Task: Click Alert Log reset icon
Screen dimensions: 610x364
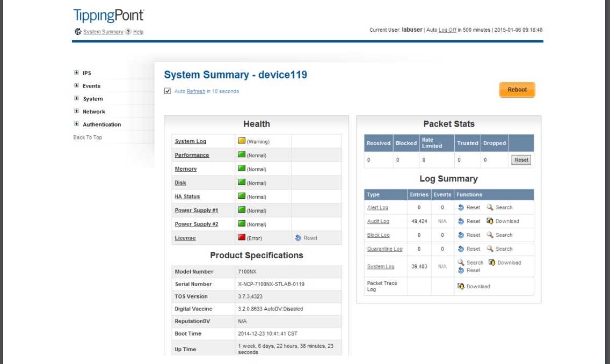Action: (461, 207)
